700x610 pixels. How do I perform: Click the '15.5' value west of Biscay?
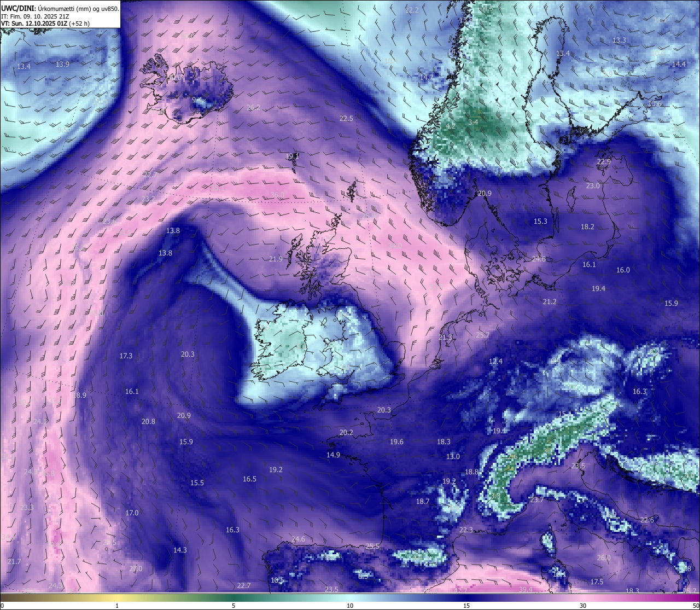point(197,483)
